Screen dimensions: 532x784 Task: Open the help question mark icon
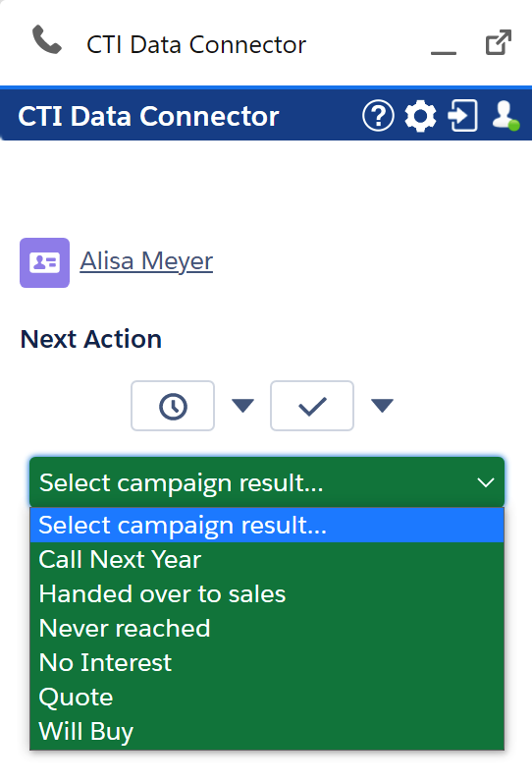click(x=378, y=116)
